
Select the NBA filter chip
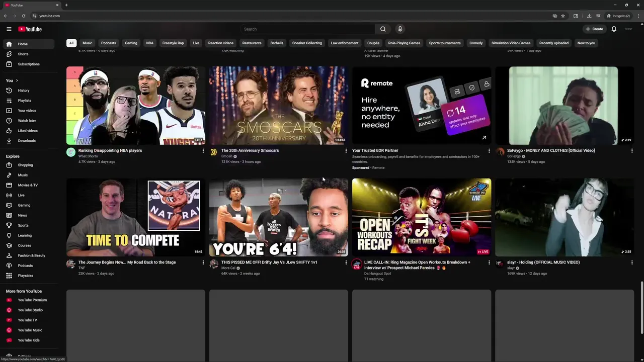(x=150, y=43)
